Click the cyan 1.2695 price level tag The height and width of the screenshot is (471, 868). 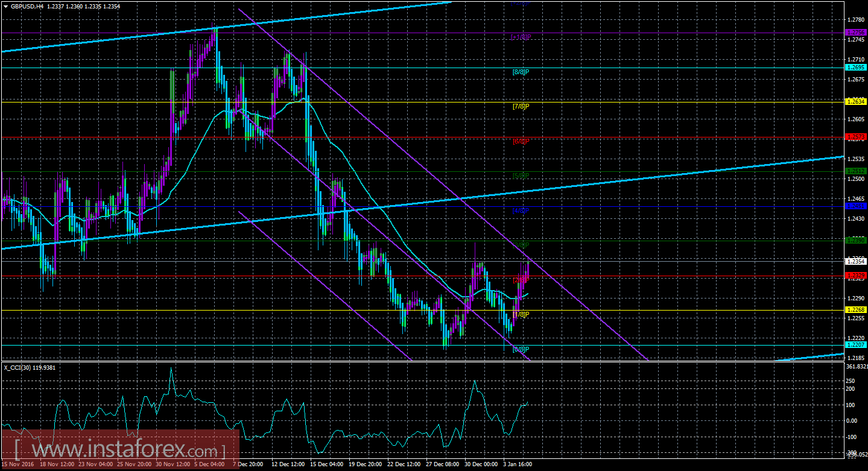point(855,68)
